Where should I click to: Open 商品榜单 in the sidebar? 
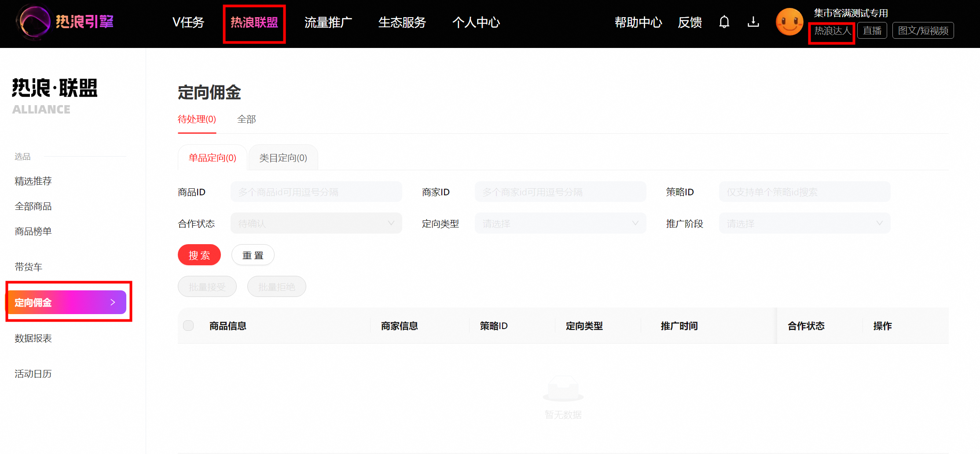(x=33, y=231)
